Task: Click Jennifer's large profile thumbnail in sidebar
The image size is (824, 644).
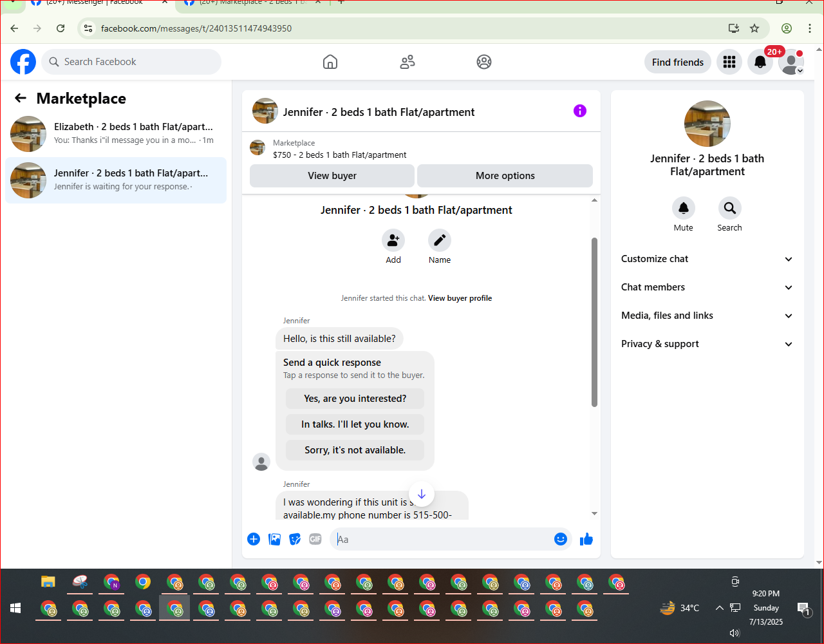Action: (x=707, y=124)
